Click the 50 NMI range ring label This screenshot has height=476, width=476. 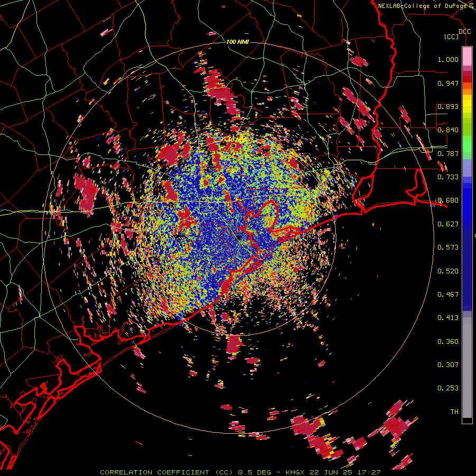click(237, 140)
